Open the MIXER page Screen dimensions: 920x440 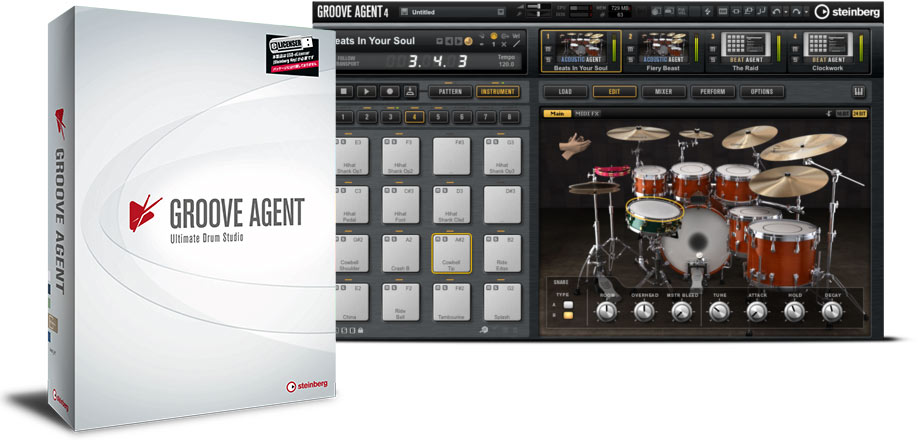coord(664,92)
